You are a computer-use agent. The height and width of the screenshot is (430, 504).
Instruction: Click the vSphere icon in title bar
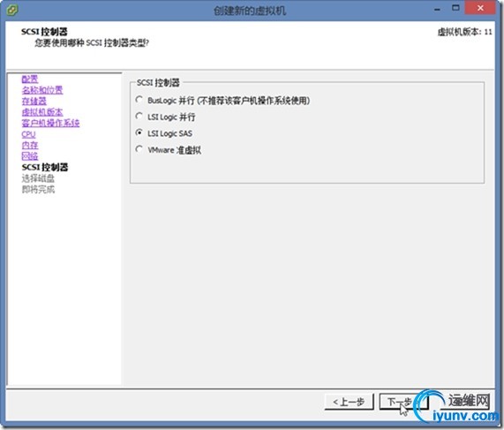click(x=12, y=10)
